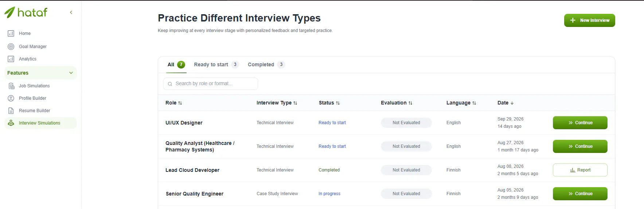The image size is (644, 209).
Task: Go to Goal Manager
Action: 33,47
